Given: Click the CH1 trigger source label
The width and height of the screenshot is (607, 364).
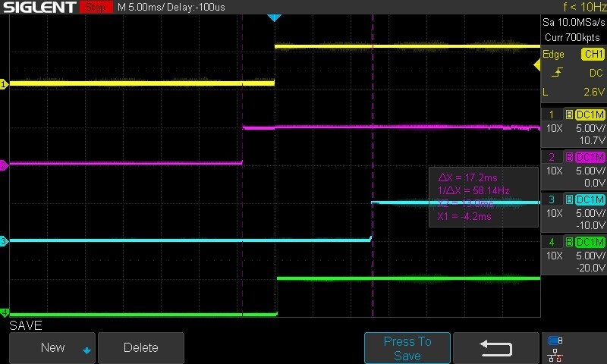Looking at the screenshot, I should pos(593,54).
